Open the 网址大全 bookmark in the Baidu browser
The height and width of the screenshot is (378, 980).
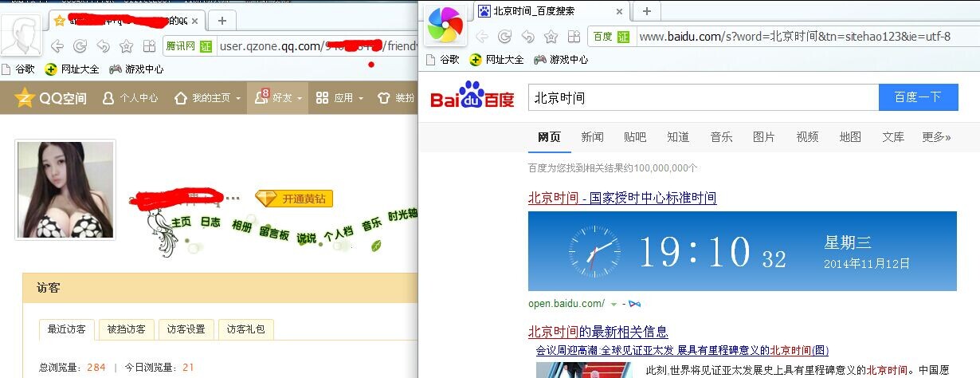point(496,59)
